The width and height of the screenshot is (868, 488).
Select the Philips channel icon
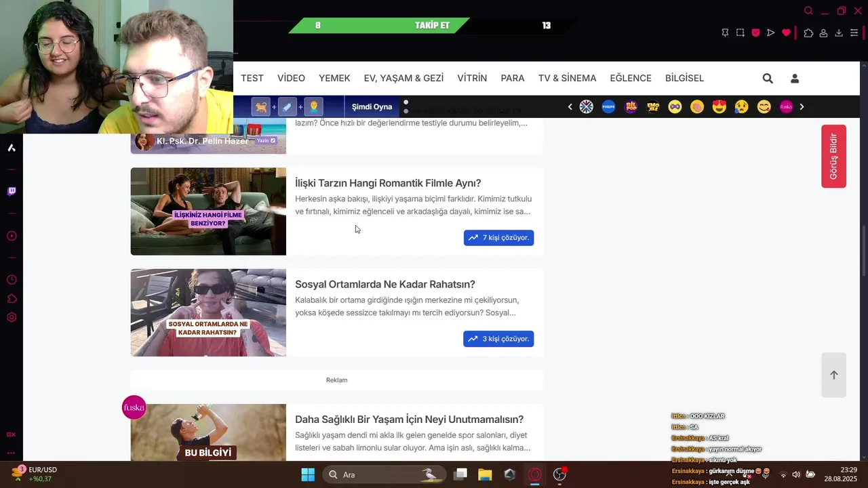(x=609, y=106)
